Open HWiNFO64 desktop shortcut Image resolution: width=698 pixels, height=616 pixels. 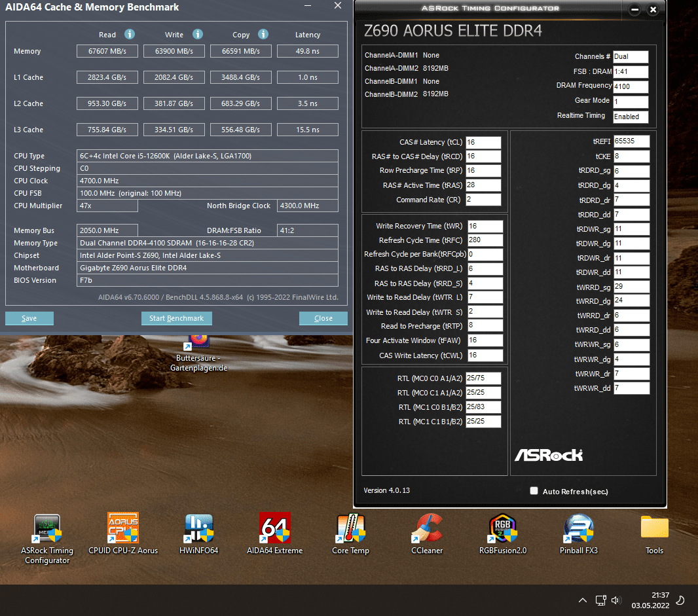tap(198, 534)
